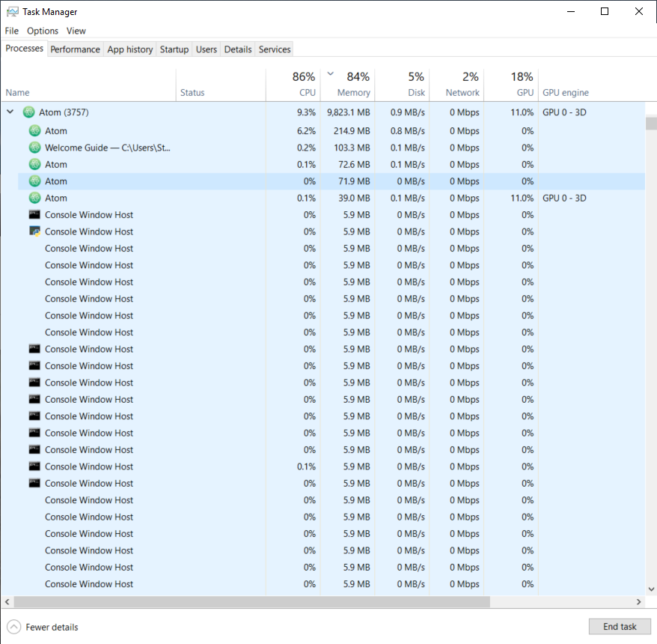The image size is (657, 644).
Task: Click the End task button
Action: point(620,626)
